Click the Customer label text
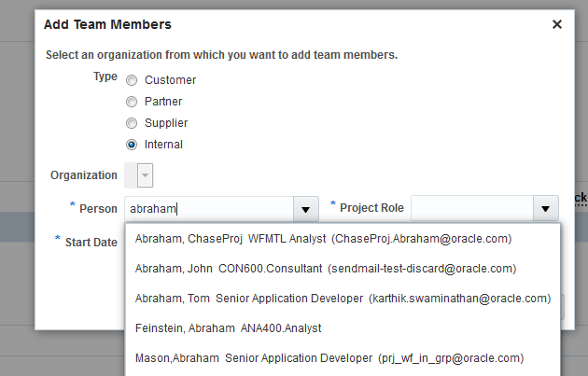This screenshot has width=588, height=376. click(x=170, y=80)
